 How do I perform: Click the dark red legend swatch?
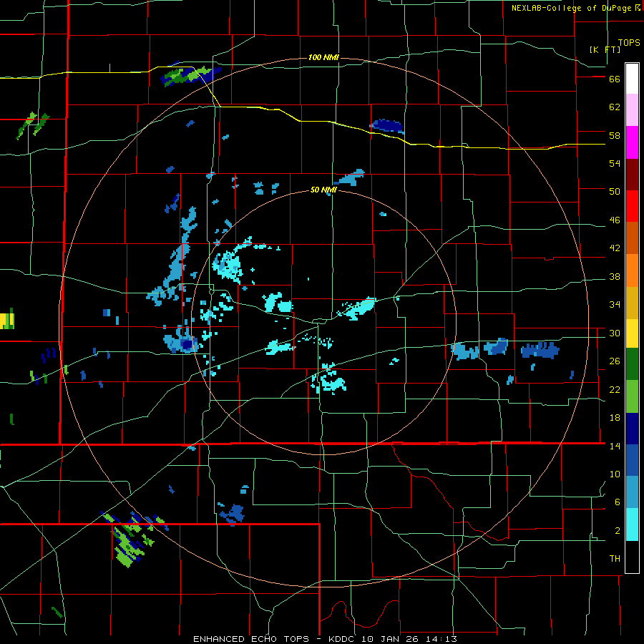point(632,175)
